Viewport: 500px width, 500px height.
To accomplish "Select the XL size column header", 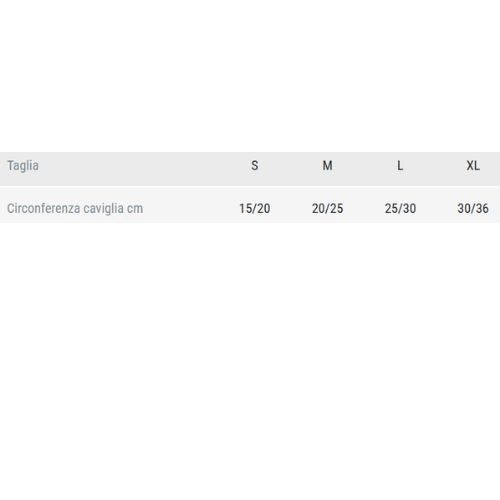I will [473, 166].
